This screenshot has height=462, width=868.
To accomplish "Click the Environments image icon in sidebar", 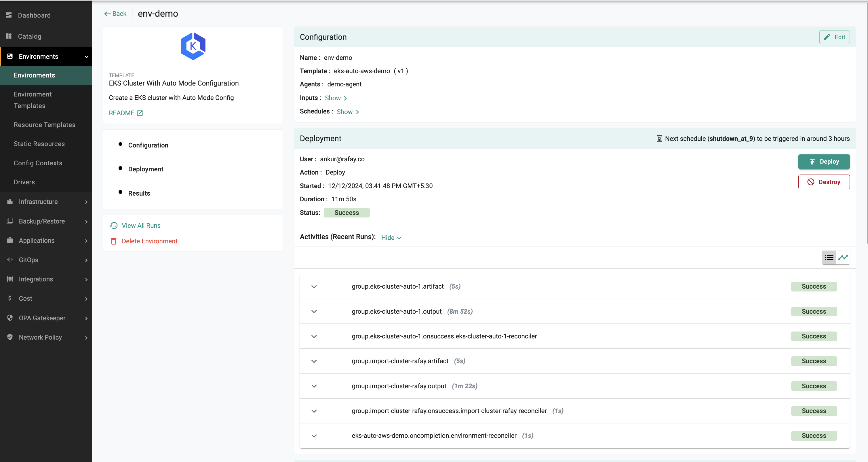I will pos(10,56).
